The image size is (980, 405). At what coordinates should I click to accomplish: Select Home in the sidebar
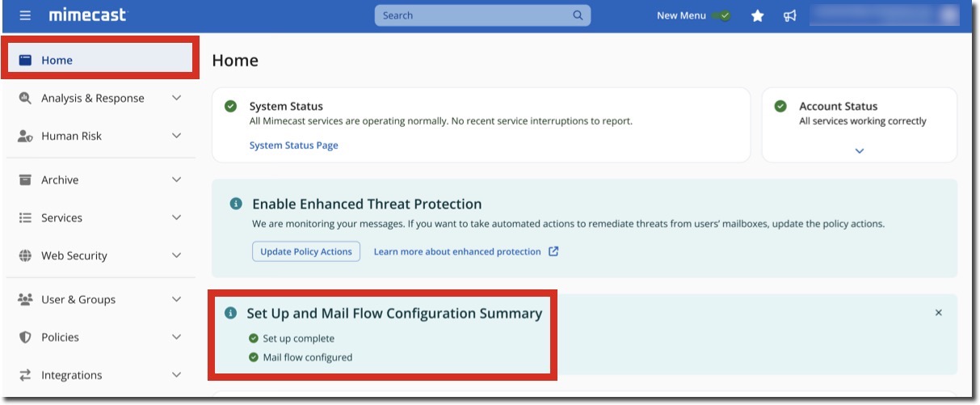[57, 60]
